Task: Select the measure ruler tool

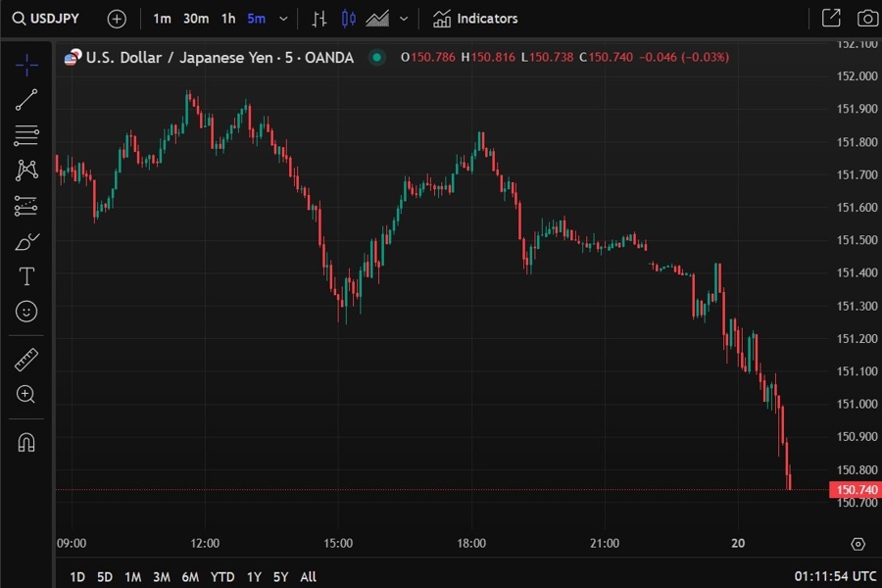Action: [x=25, y=359]
